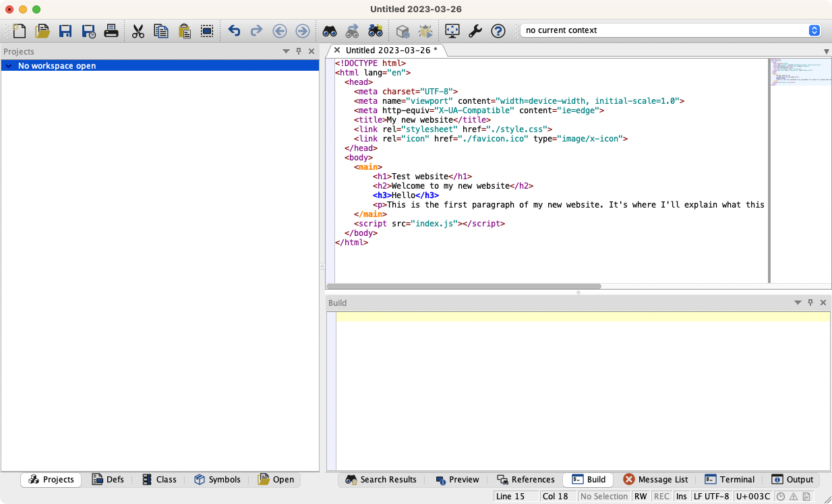This screenshot has height=504, width=832.
Task: Open the References tab
Action: point(525,480)
